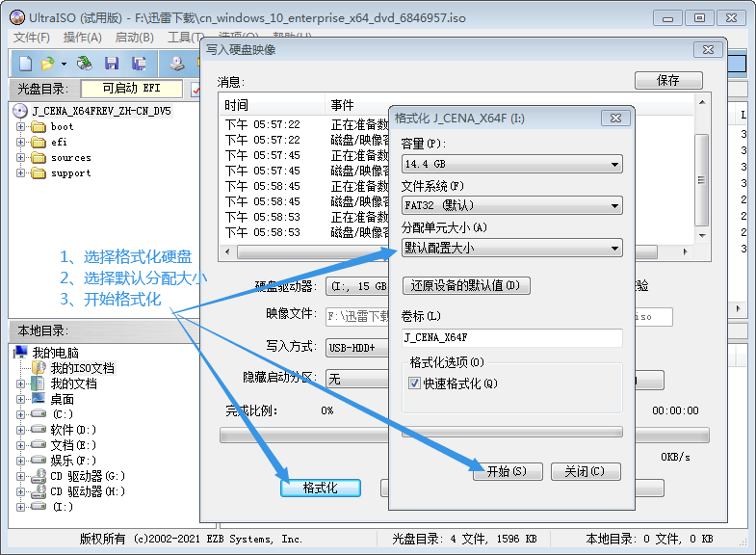
Task: Open the 工具(T) menu
Action: [x=184, y=38]
